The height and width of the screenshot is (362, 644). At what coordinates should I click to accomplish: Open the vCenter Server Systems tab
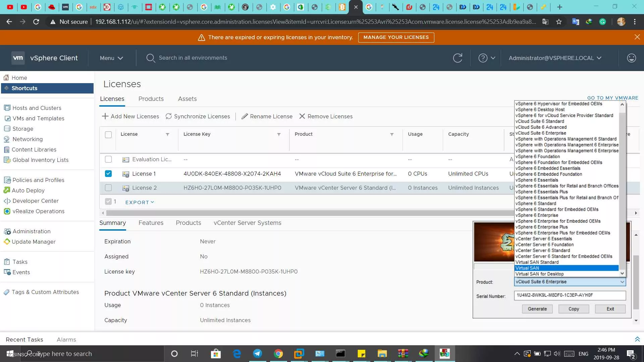point(248,223)
